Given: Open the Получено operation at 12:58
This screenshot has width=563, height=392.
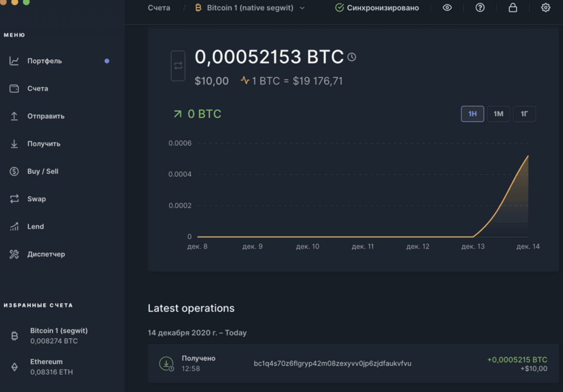Looking at the screenshot, I should (353, 363).
